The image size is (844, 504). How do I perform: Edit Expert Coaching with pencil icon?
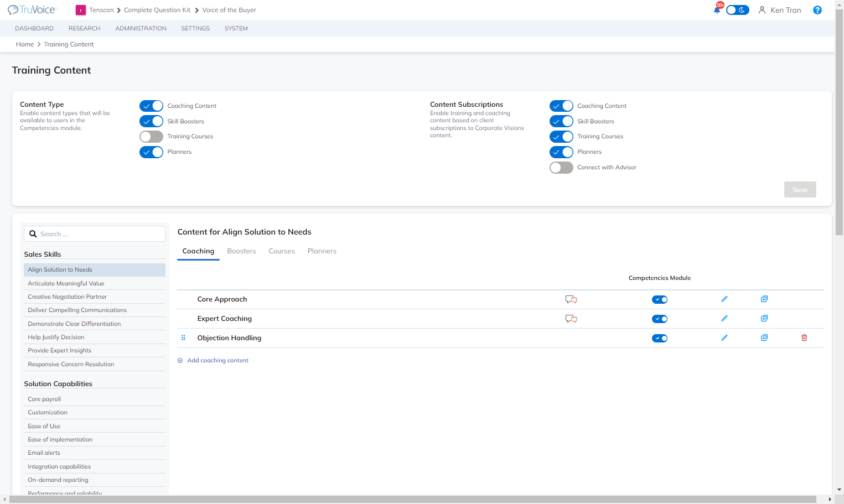tap(724, 319)
